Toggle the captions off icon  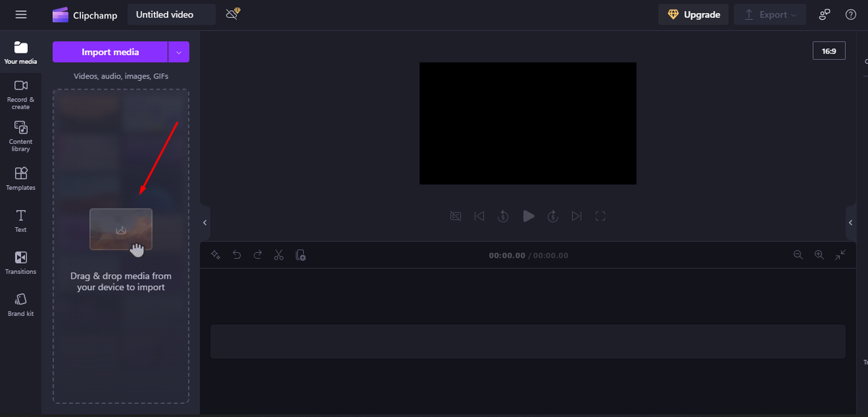click(456, 216)
